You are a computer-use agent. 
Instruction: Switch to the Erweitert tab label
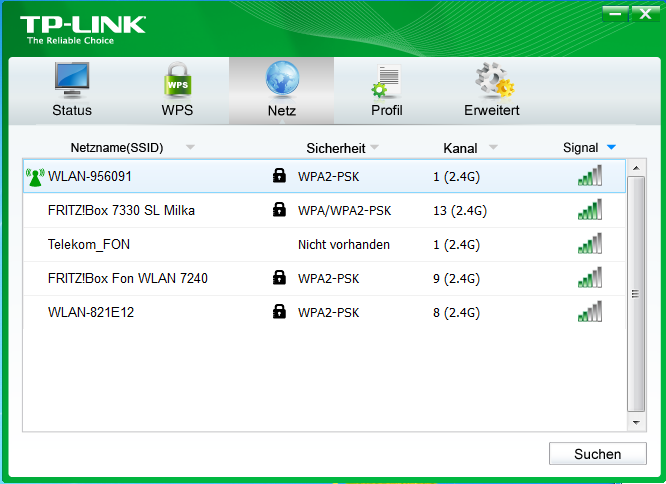[491, 110]
